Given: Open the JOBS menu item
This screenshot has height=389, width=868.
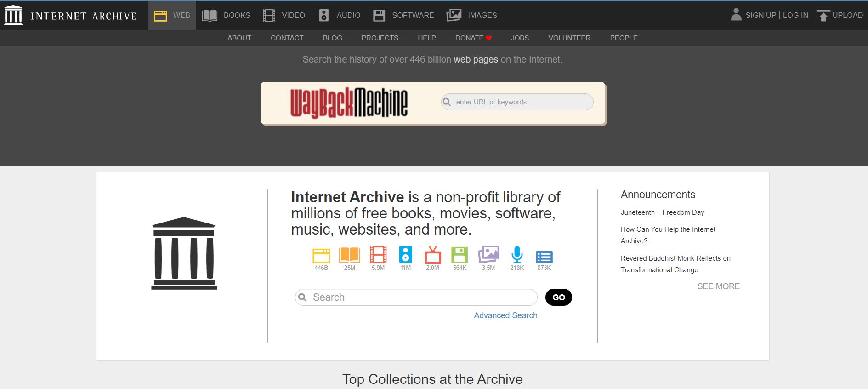Looking at the screenshot, I should (x=520, y=38).
